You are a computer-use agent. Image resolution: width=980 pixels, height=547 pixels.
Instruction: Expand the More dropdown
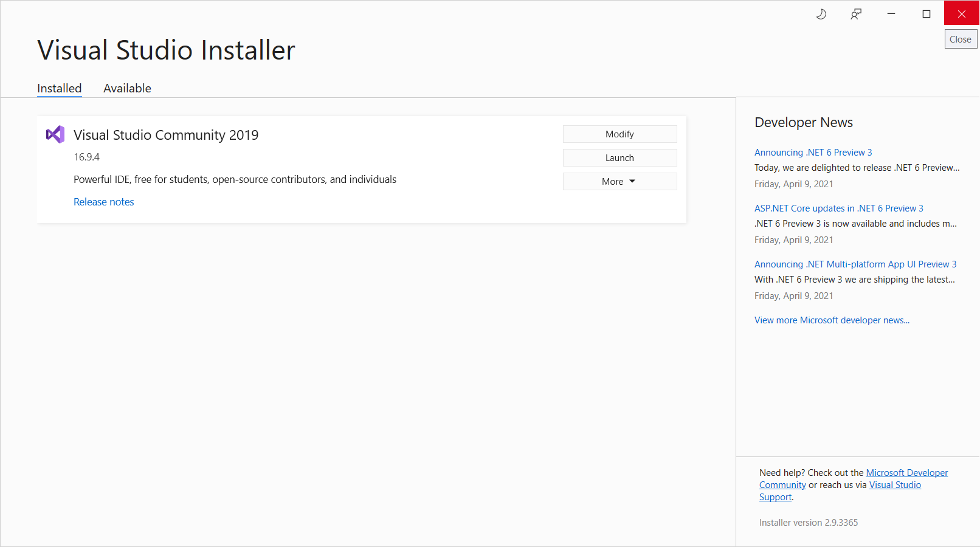pos(619,182)
